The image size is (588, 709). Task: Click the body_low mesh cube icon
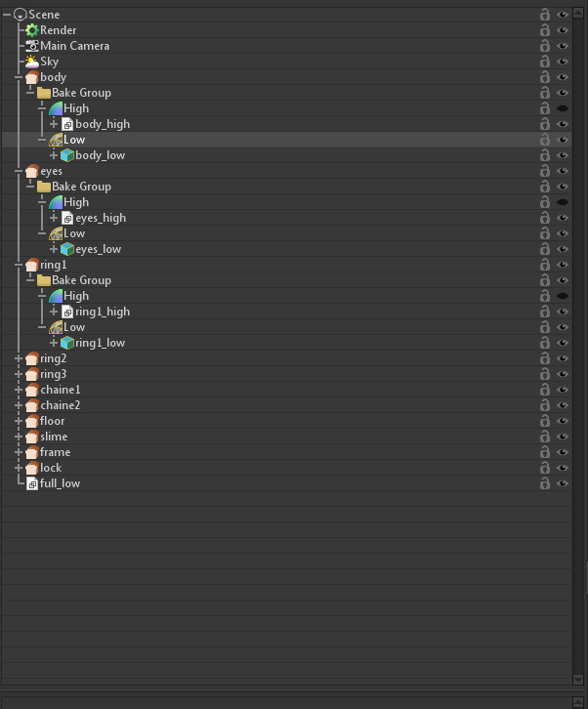(x=67, y=155)
